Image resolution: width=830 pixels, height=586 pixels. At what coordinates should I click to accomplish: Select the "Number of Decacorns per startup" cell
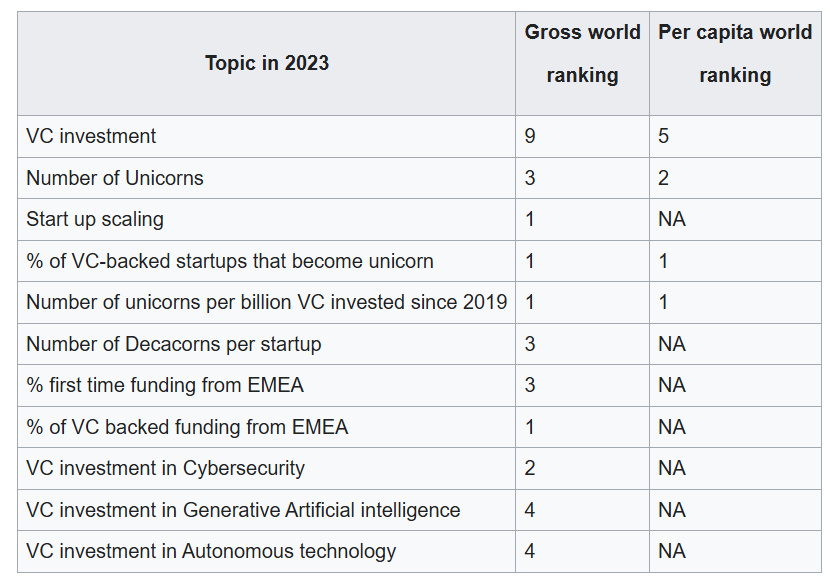point(174,344)
